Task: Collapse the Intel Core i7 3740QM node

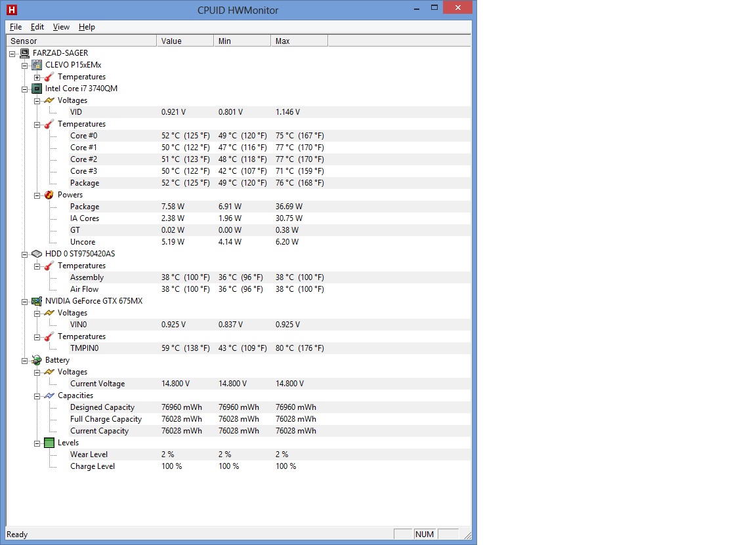Action: (24, 89)
